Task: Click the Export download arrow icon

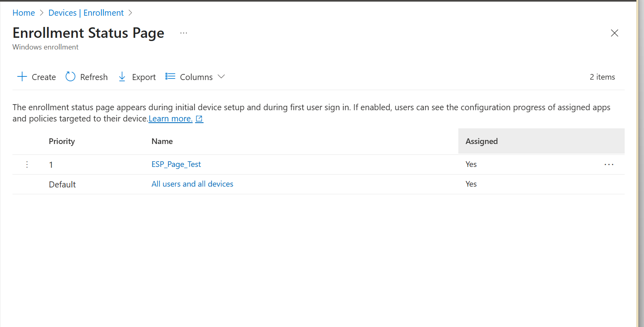Action: (x=122, y=77)
